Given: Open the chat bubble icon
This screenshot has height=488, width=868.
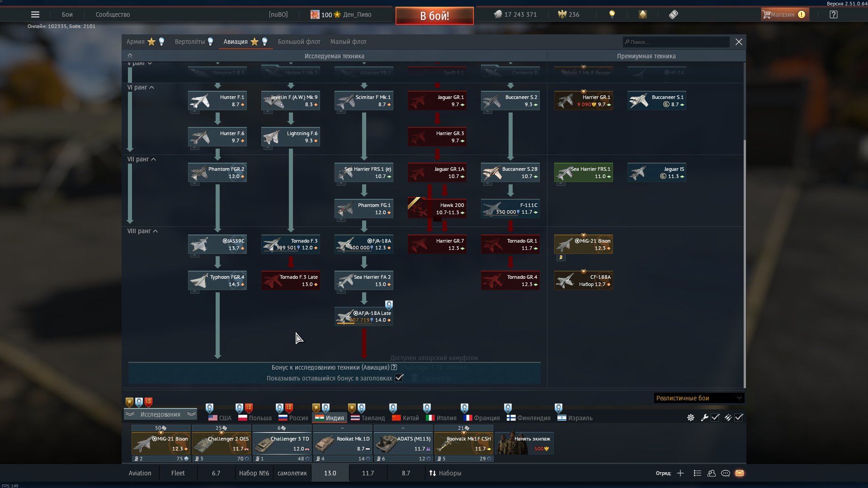Looking at the screenshot, I should pos(726,473).
